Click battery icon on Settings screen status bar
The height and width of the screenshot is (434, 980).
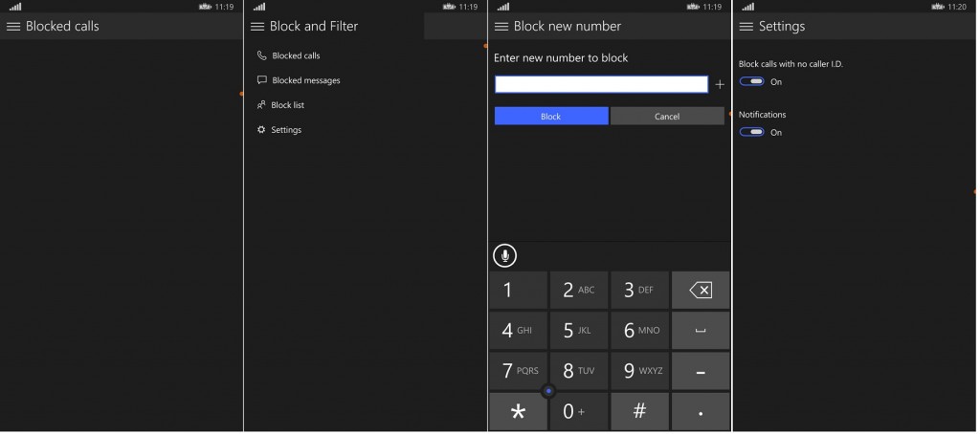pyautogui.click(x=938, y=7)
